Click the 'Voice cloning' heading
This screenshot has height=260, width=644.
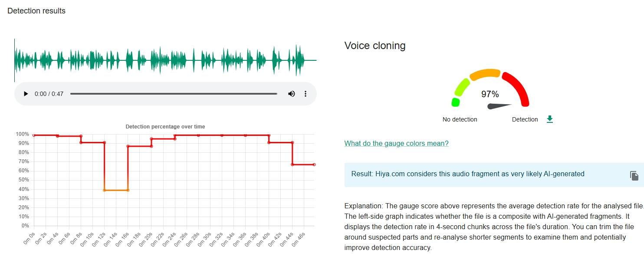pos(375,46)
